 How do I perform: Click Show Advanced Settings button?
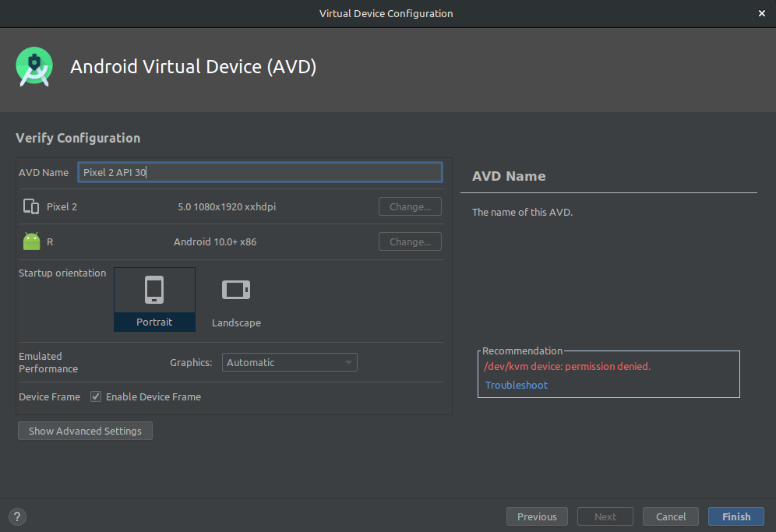pos(85,431)
